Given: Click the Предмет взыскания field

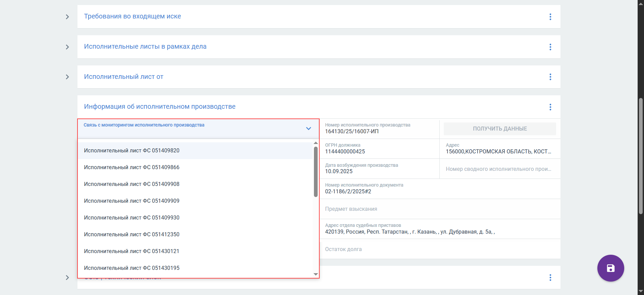Looking at the screenshot, I should (439, 209).
